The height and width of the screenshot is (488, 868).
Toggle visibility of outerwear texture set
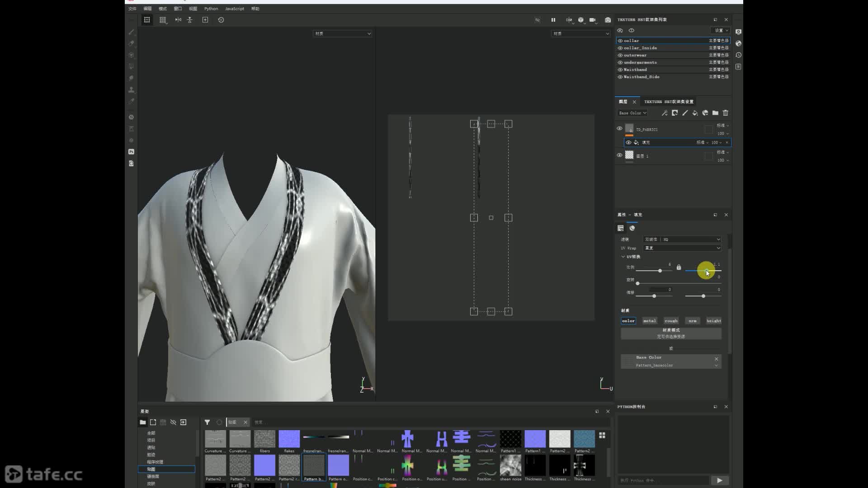pos(620,55)
